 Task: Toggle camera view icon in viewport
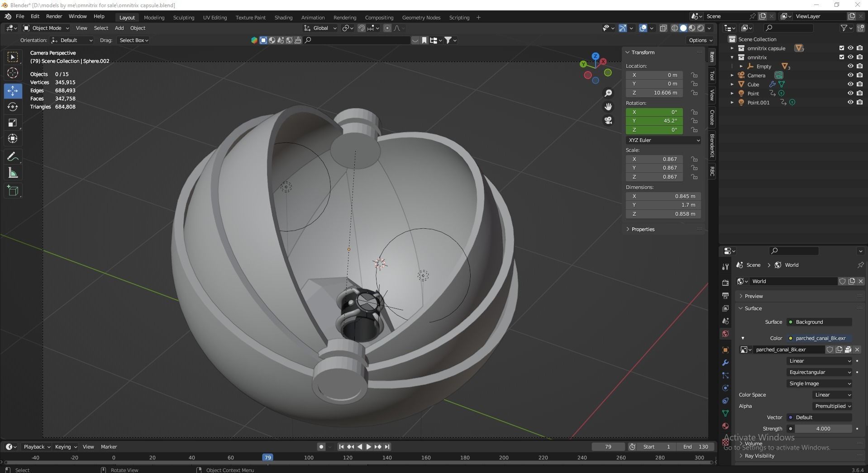point(608,120)
